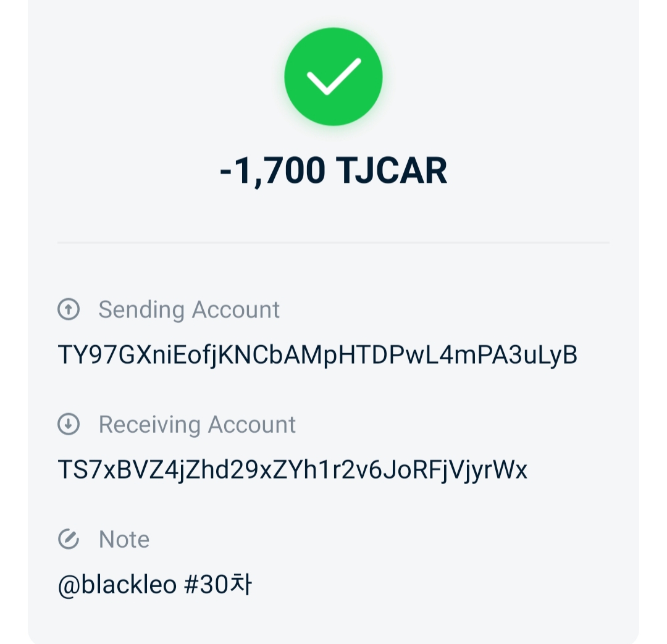The image size is (667, 644).
Task: Tap the #30차 tag in the note
Action: coord(218,585)
